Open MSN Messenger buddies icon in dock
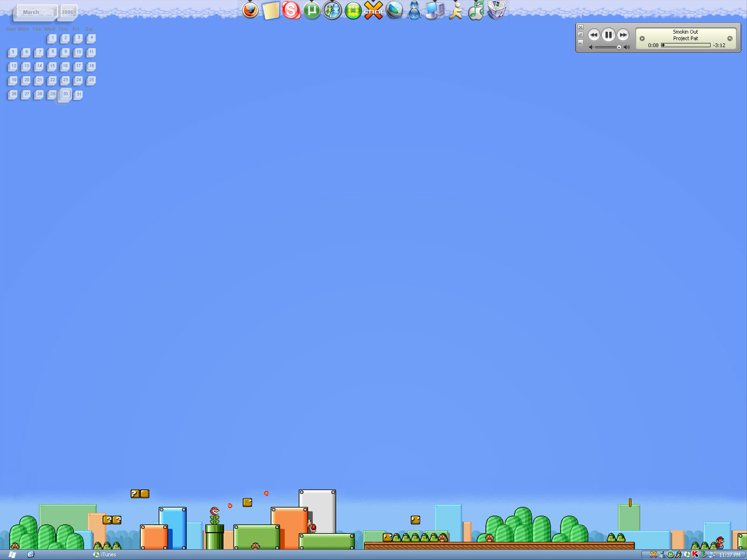Viewport: 747px width, 560px height. pos(332,10)
